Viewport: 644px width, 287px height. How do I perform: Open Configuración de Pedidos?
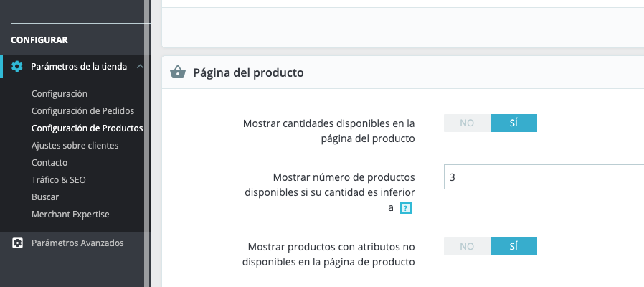click(82, 110)
